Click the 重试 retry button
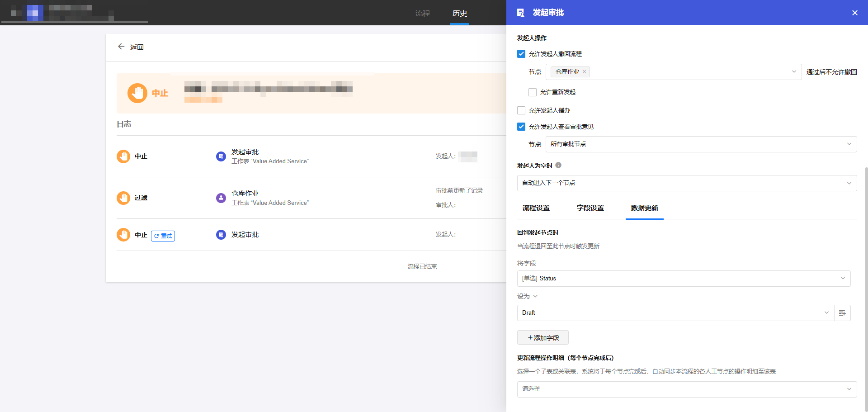This screenshot has width=868, height=412. (x=163, y=236)
